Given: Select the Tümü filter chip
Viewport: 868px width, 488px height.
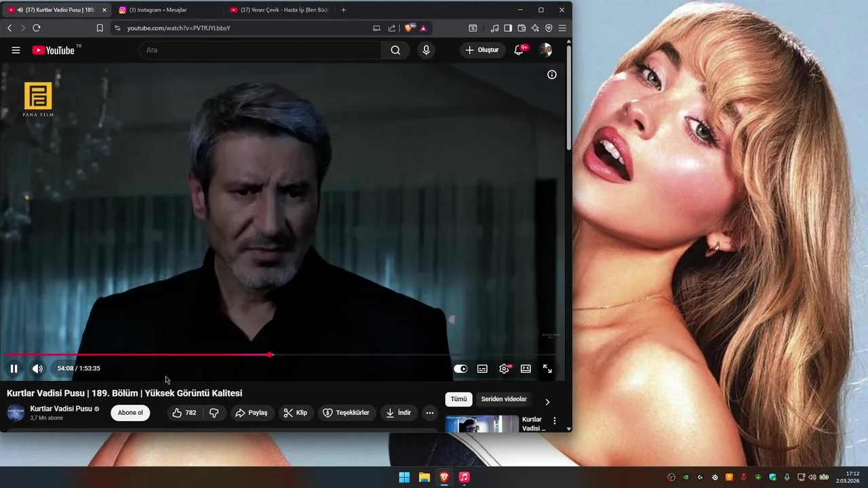Looking at the screenshot, I should tap(459, 399).
